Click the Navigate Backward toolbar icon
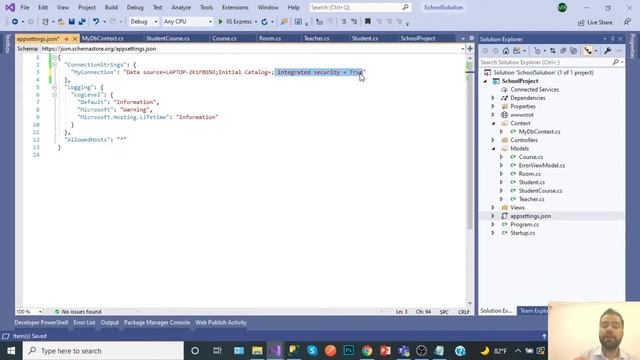This screenshot has height=360, width=640. [15, 22]
